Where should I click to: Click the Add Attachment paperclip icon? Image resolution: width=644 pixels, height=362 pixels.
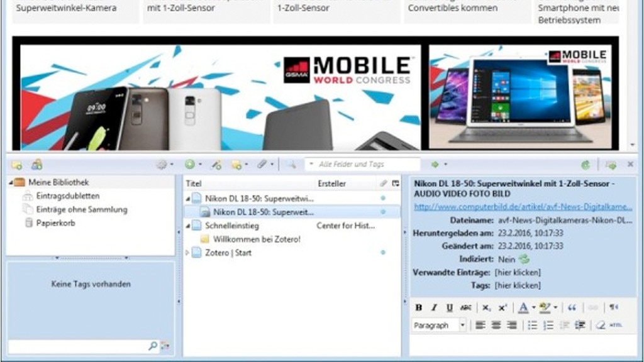(x=262, y=165)
